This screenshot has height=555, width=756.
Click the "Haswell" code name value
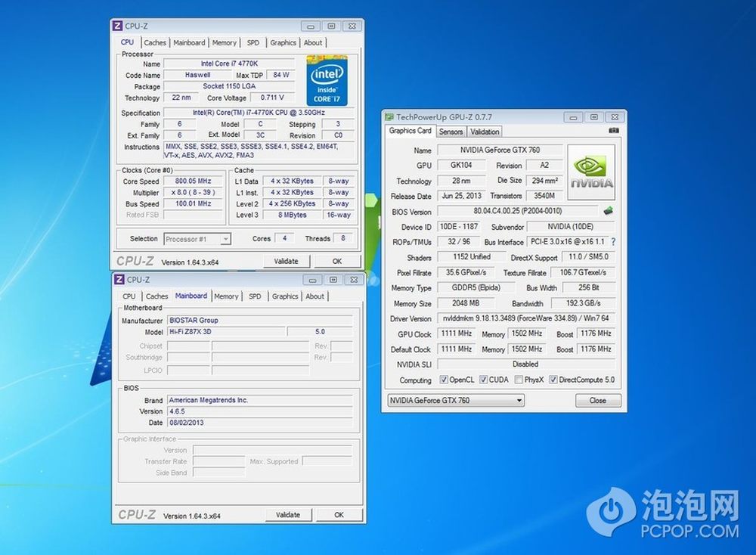tap(197, 75)
